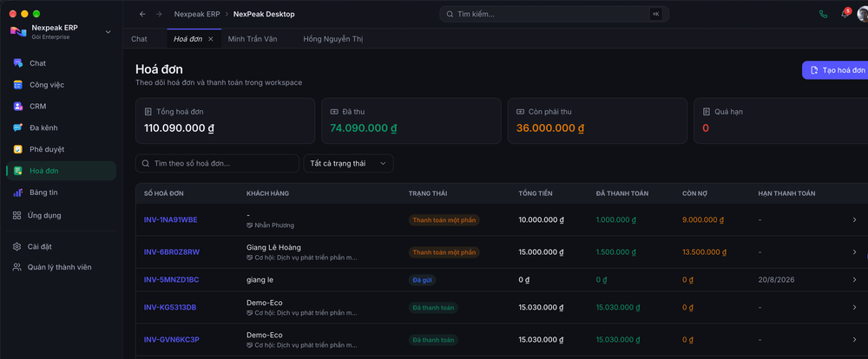Click the Tổng tiền column header
The height and width of the screenshot is (359, 868).
pyautogui.click(x=536, y=193)
